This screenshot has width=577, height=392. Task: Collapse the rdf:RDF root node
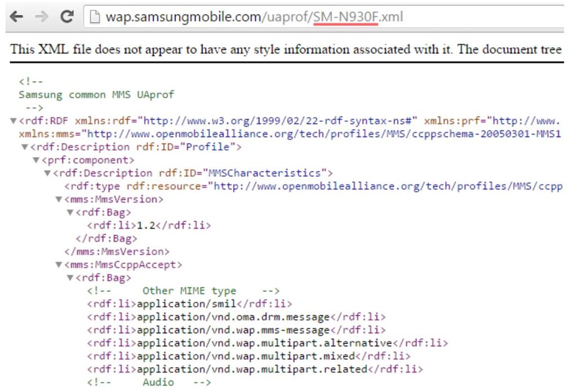coord(14,121)
